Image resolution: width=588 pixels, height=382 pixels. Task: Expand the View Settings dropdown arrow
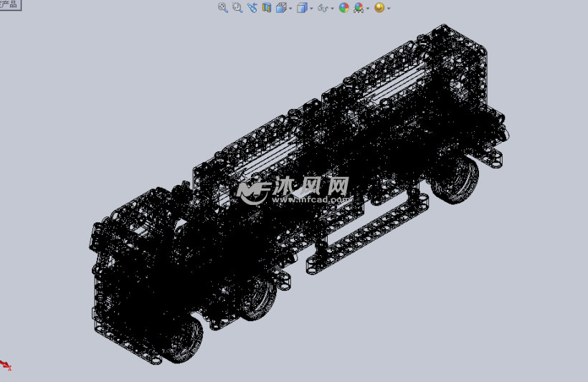[x=389, y=9]
